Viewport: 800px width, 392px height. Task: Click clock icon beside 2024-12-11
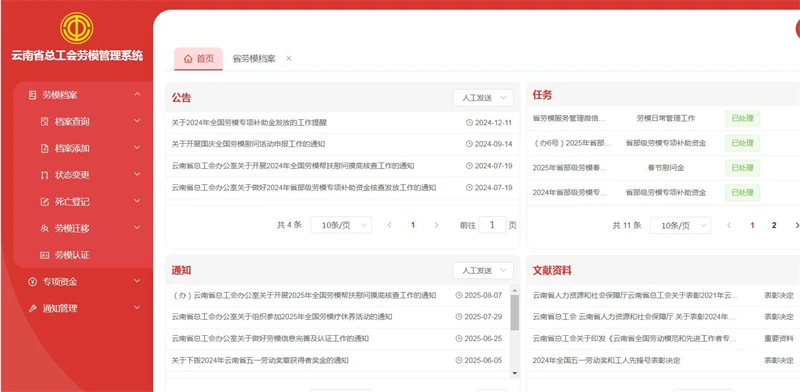(x=469, y=122)
